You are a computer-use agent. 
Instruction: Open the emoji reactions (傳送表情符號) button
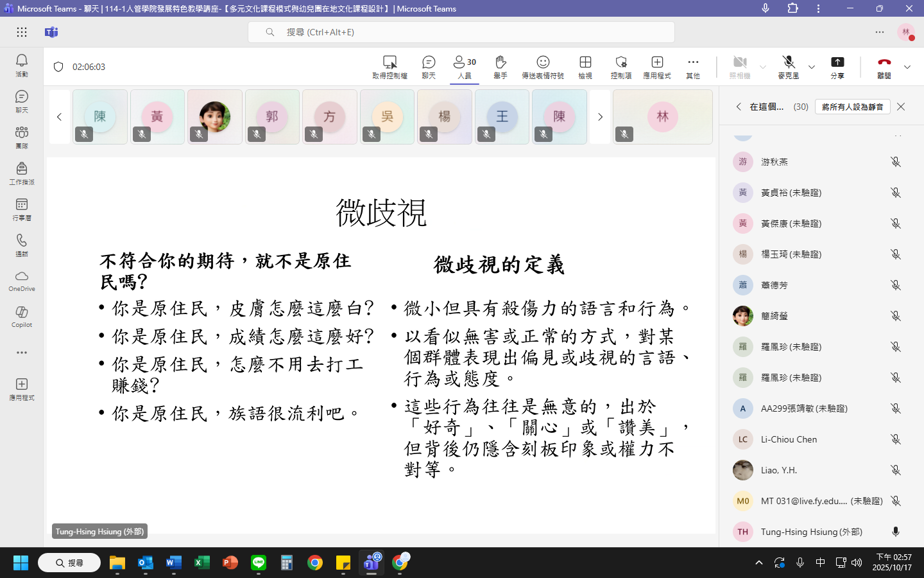click(542, 66)
